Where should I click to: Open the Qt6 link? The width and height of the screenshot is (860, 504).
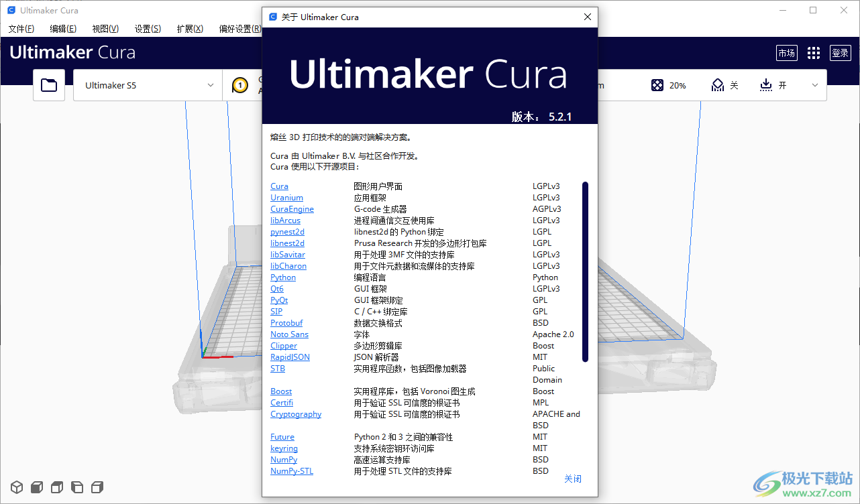point(277,289)
